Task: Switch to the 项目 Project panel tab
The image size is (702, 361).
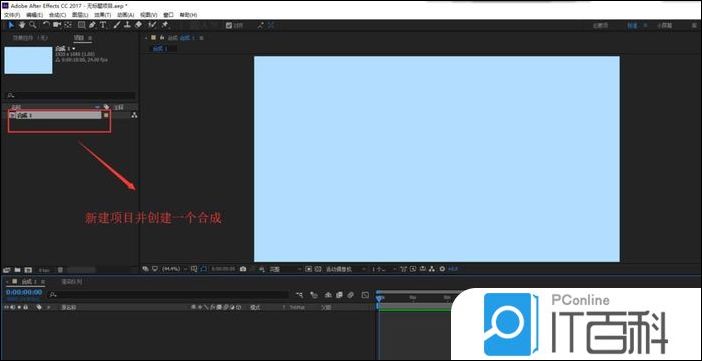Action: click(x=79, y=38)
